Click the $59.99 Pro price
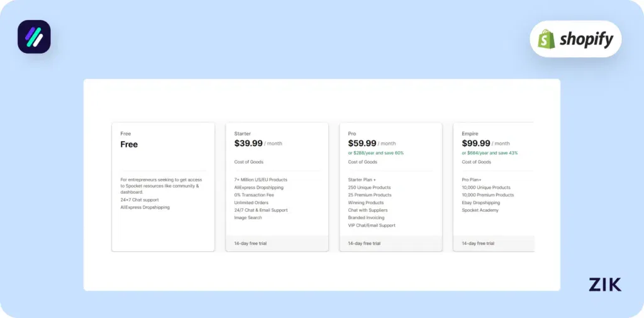The height and width of the screenshot is (318, 644). click(362, 143)
